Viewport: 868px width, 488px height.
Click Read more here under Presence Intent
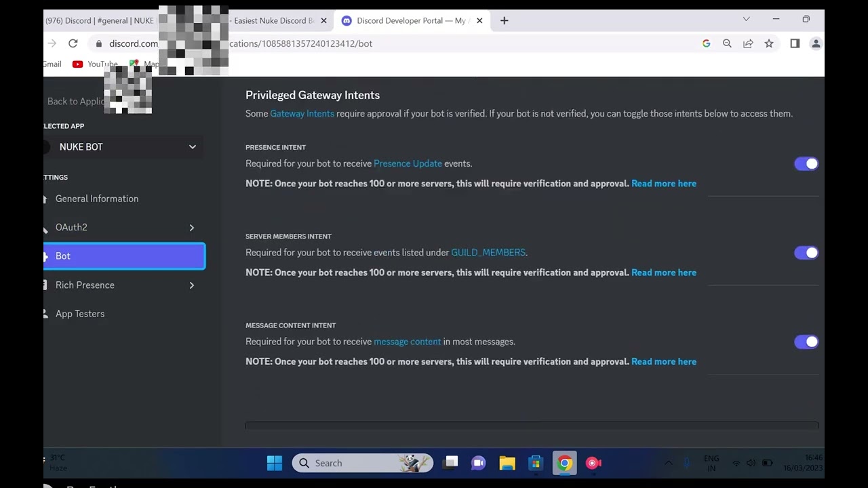pos(664,183)
